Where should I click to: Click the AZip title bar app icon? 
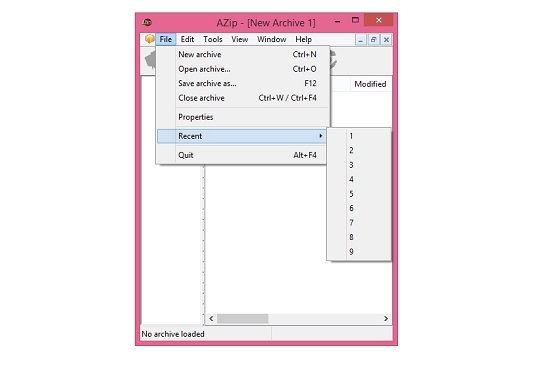[147, 22]
